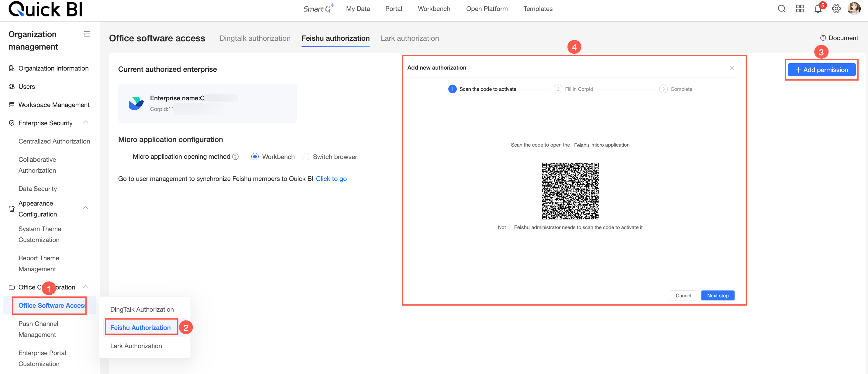Open Enterprise Portal Customization

pos(42,358)
